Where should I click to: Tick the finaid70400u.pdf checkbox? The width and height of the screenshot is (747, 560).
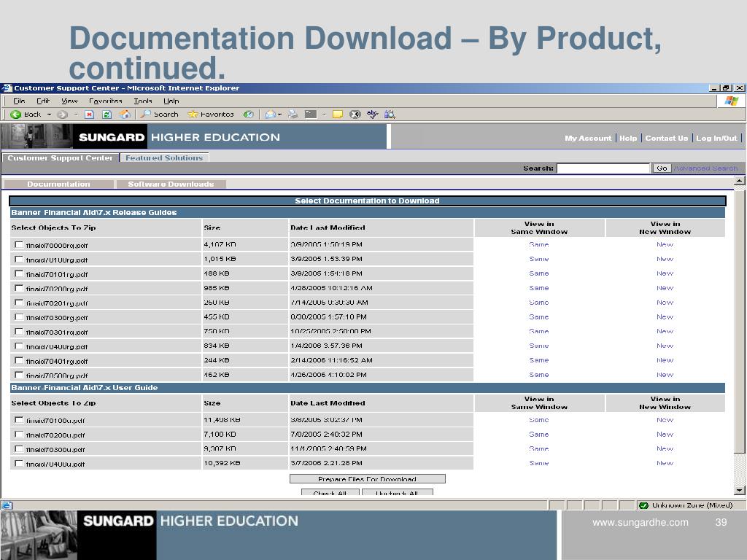pos(19,463)
